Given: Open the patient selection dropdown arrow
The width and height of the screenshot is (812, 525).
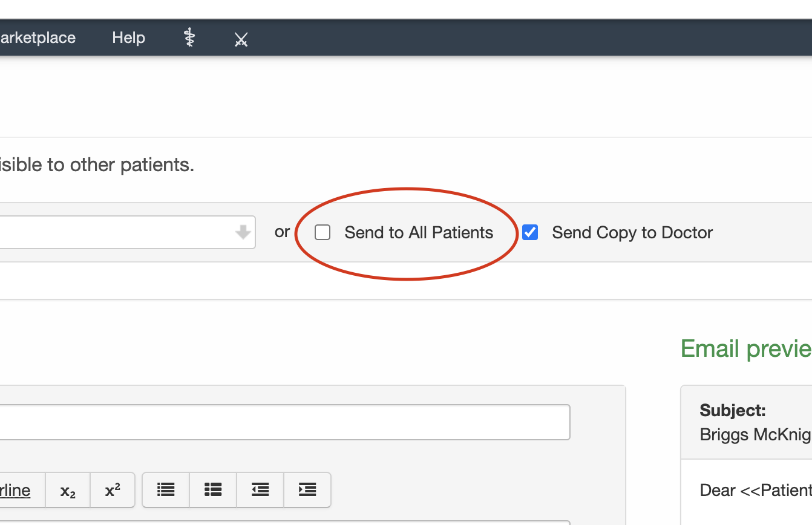Looking at the screenshot, I should click(243, 232).
